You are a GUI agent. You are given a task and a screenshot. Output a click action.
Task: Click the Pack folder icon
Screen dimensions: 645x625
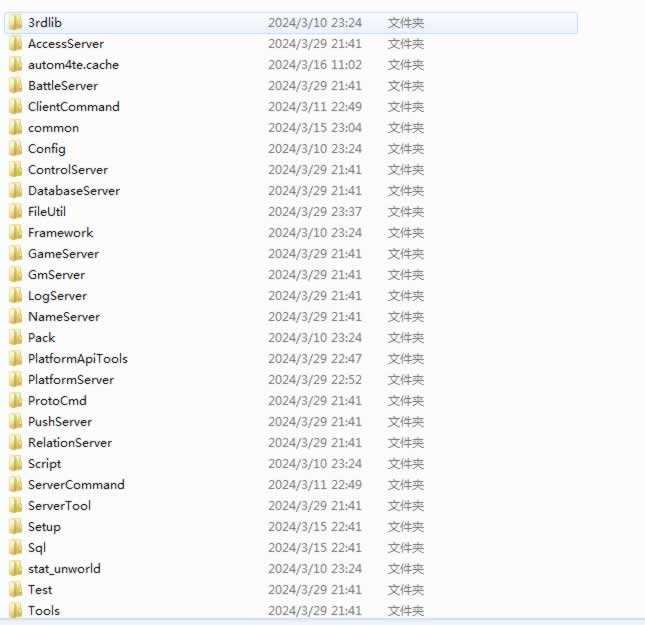coord(15,337)
